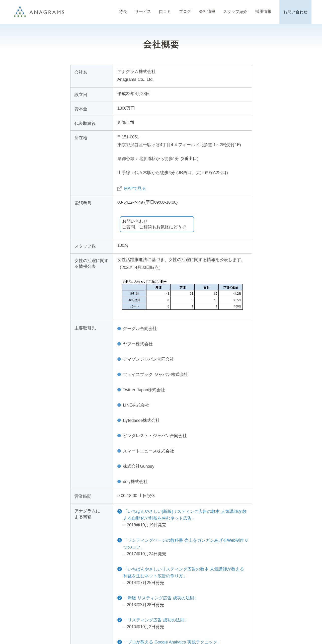
Task: Click the 1000万円 capital value
Action: click(126, 108)
